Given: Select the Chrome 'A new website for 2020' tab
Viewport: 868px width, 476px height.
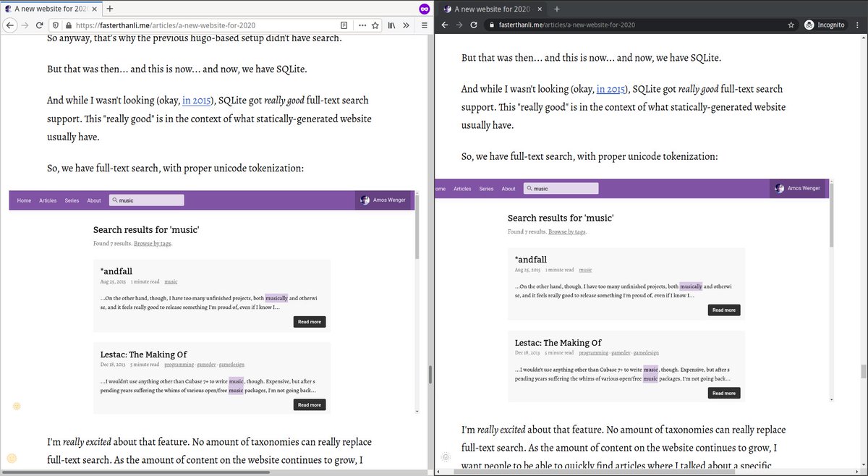Looking at the screenshot, I should (492, 9).
